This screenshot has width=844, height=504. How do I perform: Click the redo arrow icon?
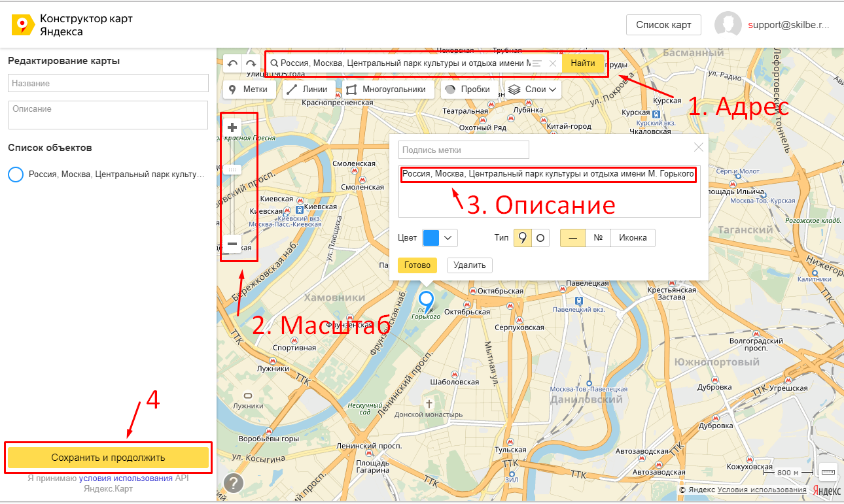tap(251, 64)
